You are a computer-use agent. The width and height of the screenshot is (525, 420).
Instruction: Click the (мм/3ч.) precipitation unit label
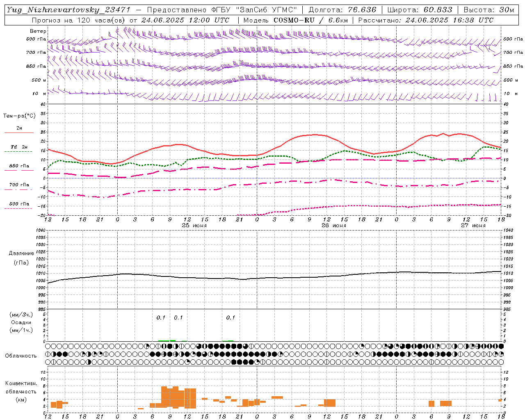(21, 315)
